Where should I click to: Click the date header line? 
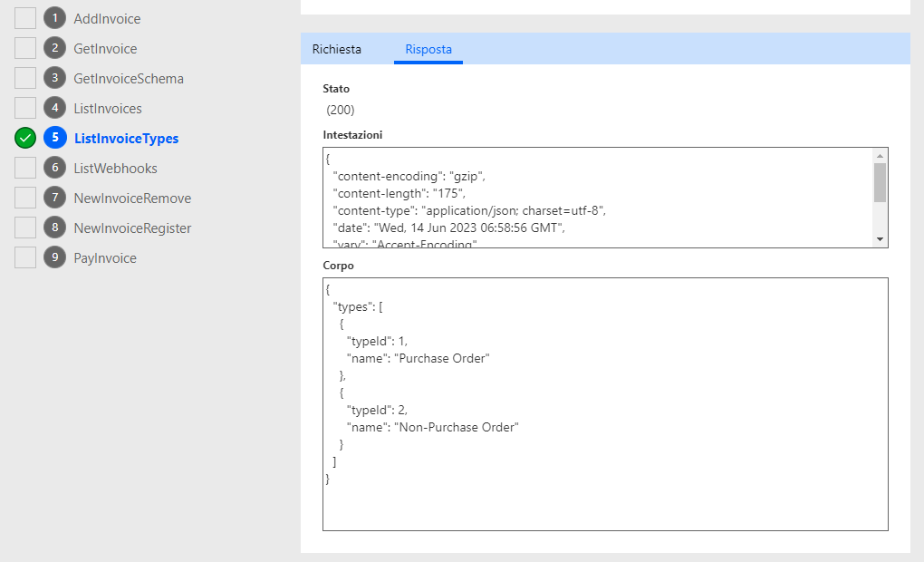448,228
